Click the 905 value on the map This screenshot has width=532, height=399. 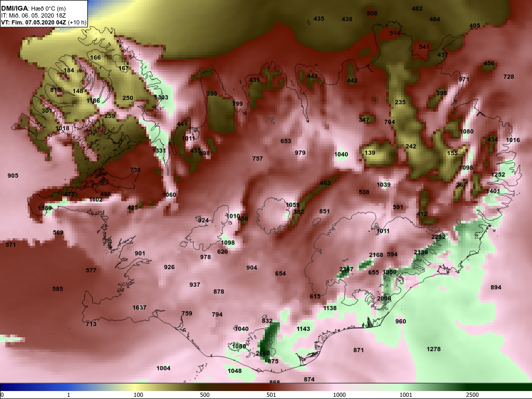click(x=13, y=176)
